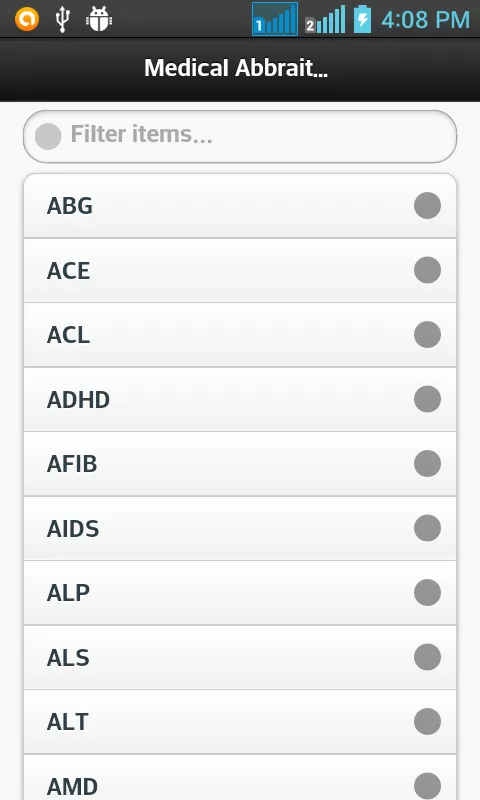This screenshot has width=480, height=800.
Task: Focus the Filter items text field
Action: click(x=240, y=136)
